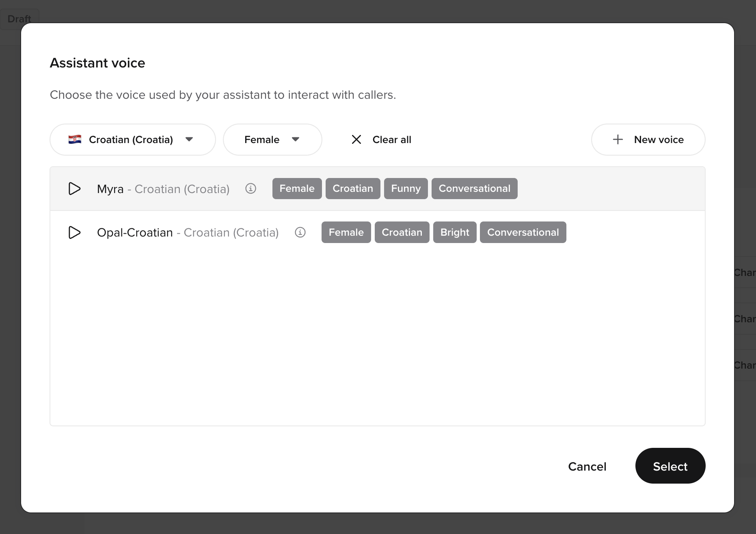This screenshot has height=534, width=756.
Task: Open info details for the Myra voice
Action: (251, 189)
